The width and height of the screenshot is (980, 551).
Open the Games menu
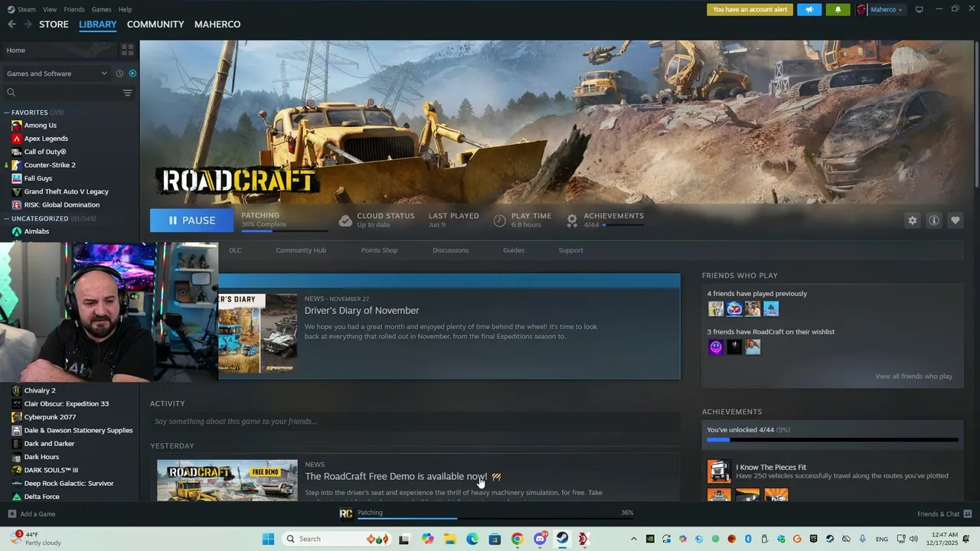101,9
